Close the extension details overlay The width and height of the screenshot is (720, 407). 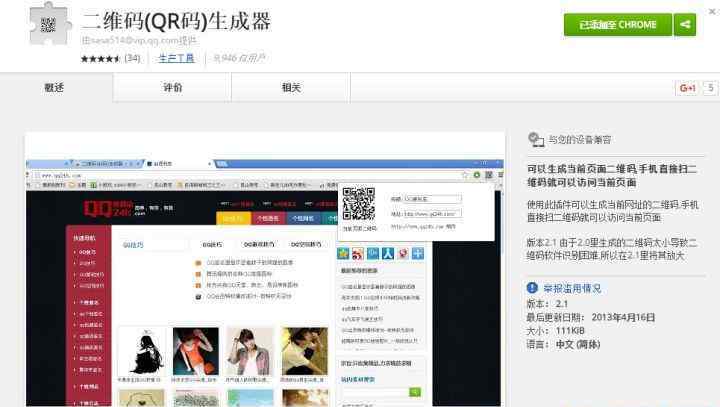pos(713,11)
